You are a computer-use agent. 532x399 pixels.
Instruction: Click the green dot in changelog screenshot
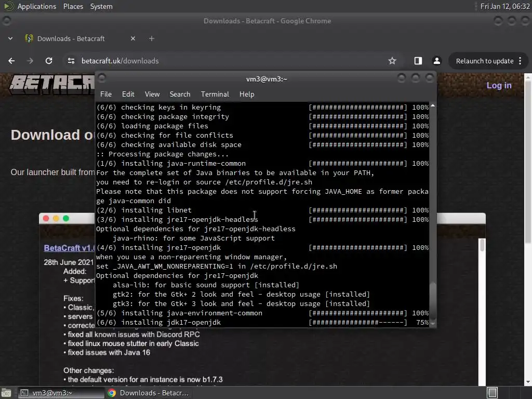[x=66, y=219]
